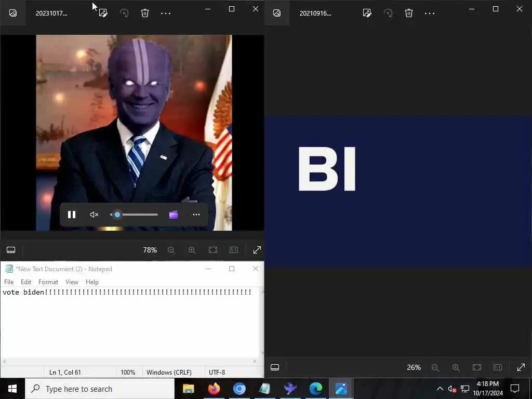The image size is (532, 399).
Task: Open Notepad Edit menu
Action: pyautogui.click(x=26, y=282)
